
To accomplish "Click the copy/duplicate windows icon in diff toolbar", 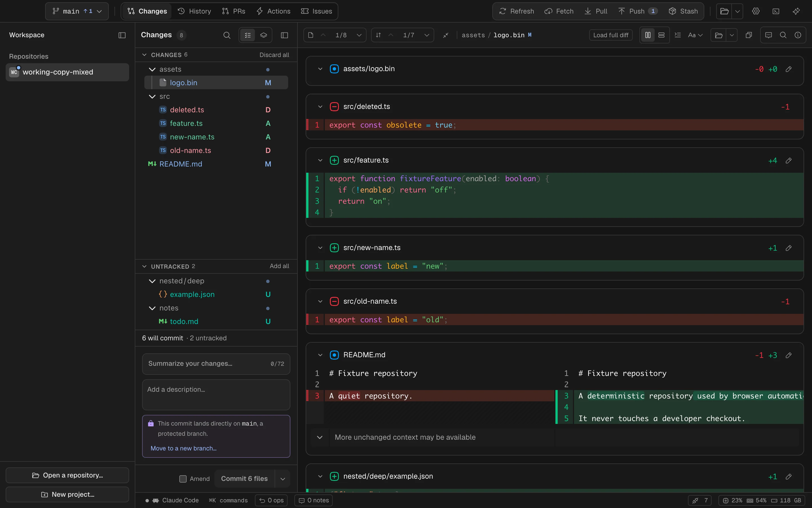I will (749, 35).
